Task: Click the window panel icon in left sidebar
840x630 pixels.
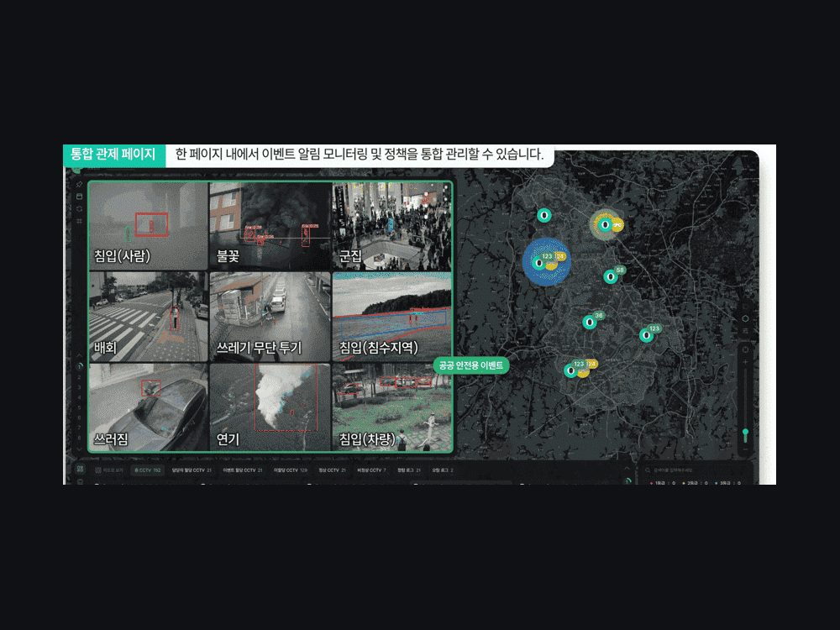Action: pos(79,197)
